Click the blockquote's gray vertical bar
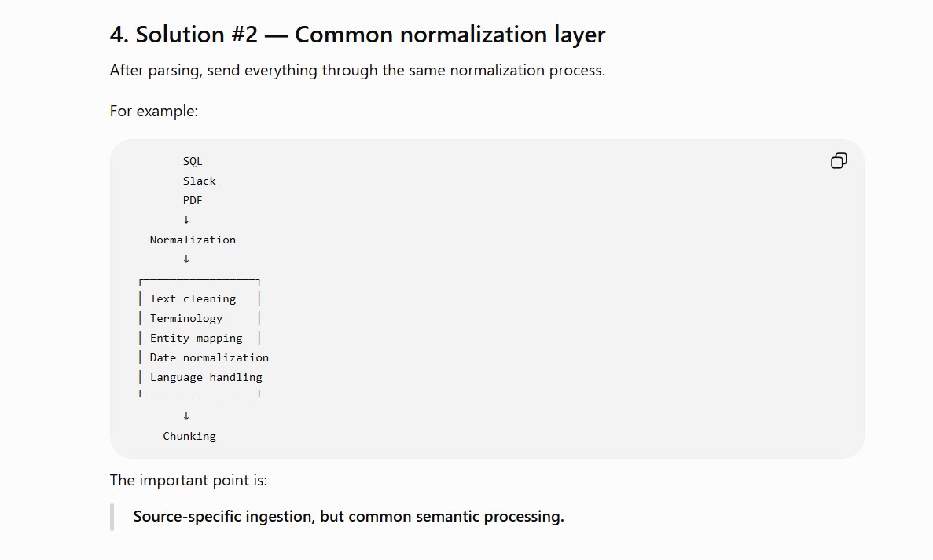Image resolution: width=933 pixels, height=560 pixels. tap(112, 517)
